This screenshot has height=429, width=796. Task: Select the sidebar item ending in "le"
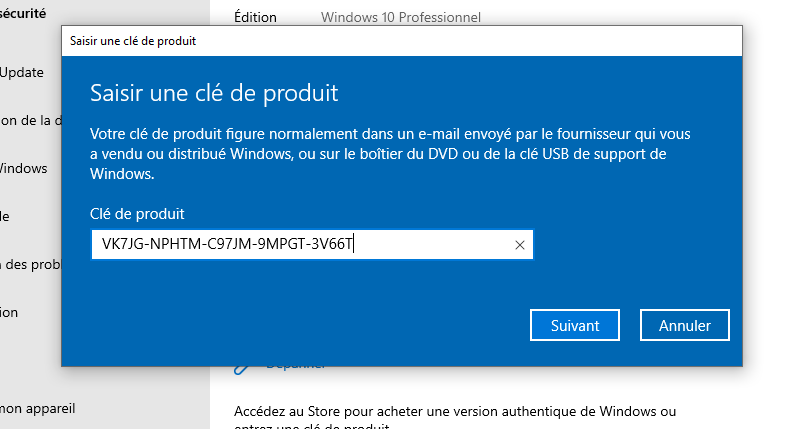pos(6,216)
